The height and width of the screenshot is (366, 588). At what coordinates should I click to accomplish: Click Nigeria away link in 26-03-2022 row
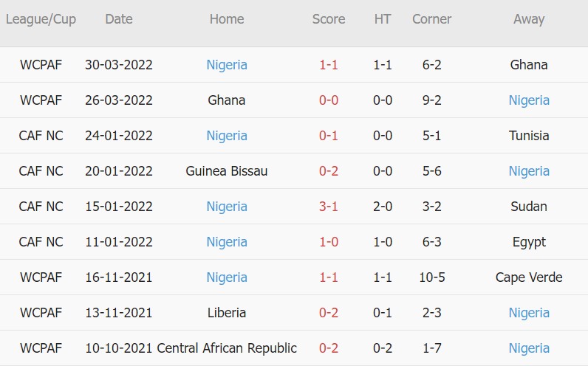529,100
